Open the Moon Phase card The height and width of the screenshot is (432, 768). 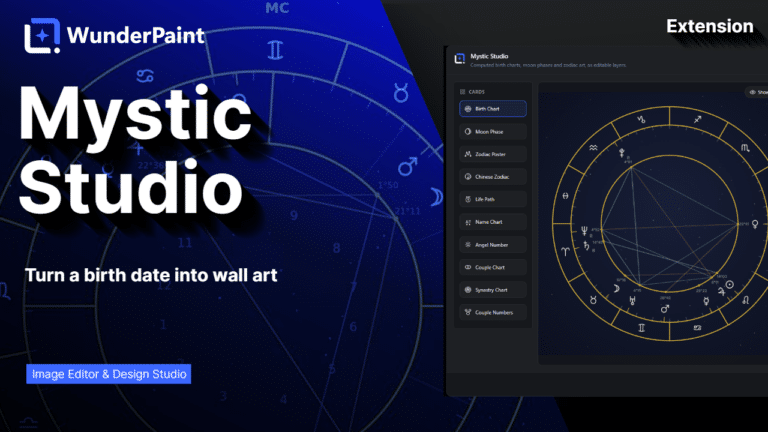493,131
